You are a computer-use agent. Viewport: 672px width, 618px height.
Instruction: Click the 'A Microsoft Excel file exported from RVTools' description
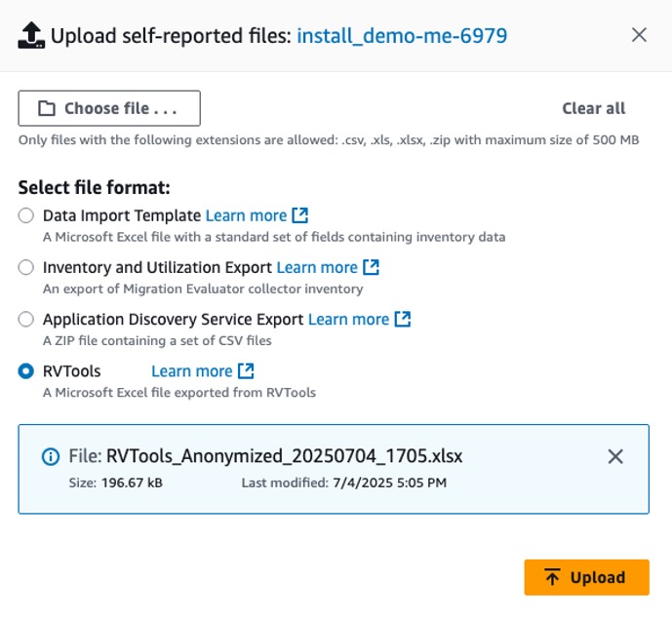tap(179, 393)
